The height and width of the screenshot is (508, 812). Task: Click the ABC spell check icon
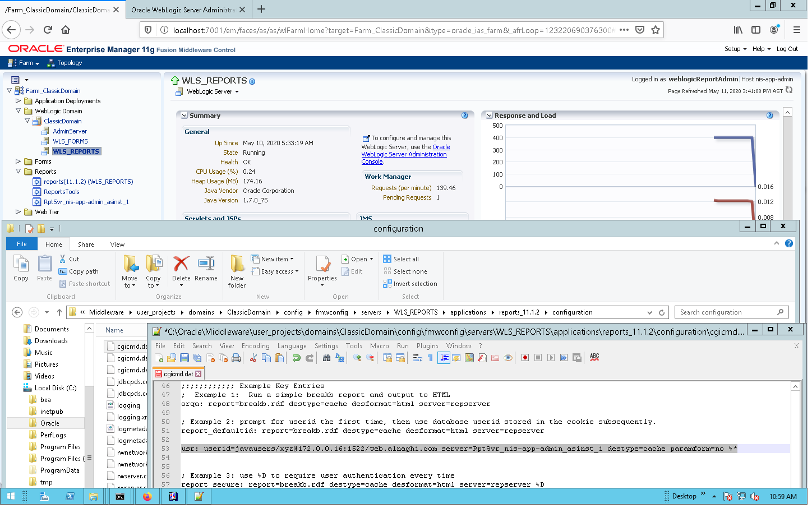pos(594,357)
